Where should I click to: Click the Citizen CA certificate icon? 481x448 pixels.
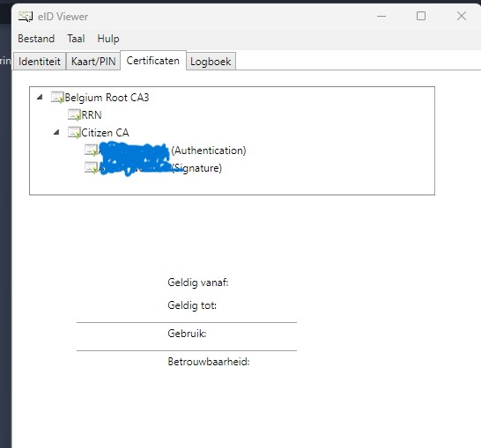(x=74, y=133)
